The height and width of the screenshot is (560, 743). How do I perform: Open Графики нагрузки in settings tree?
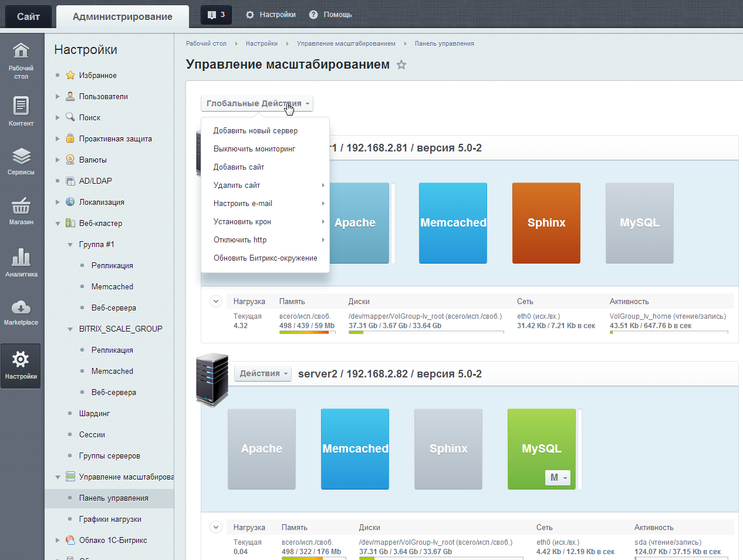click(x=110, y=519)
